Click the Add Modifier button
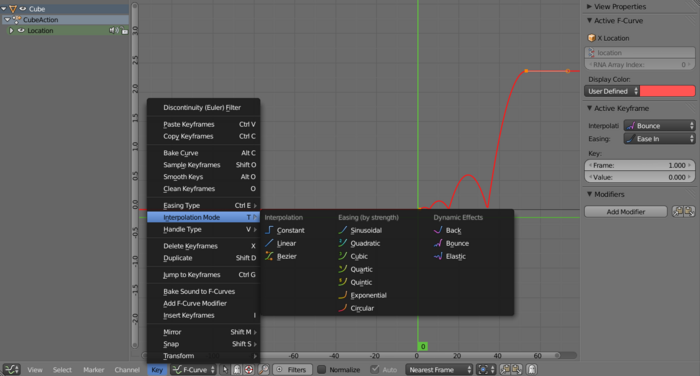This screenshot has width=700, height=376. pyautogui.click(x=625, y=212)
